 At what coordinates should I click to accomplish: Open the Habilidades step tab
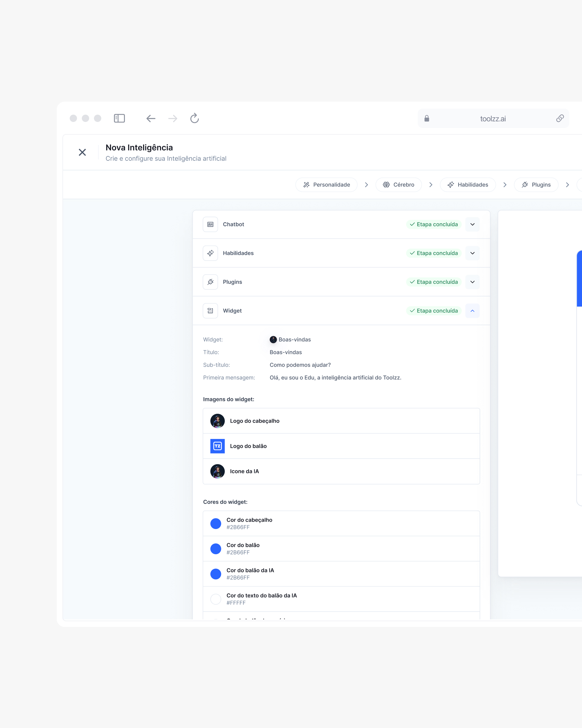(468, 185)
